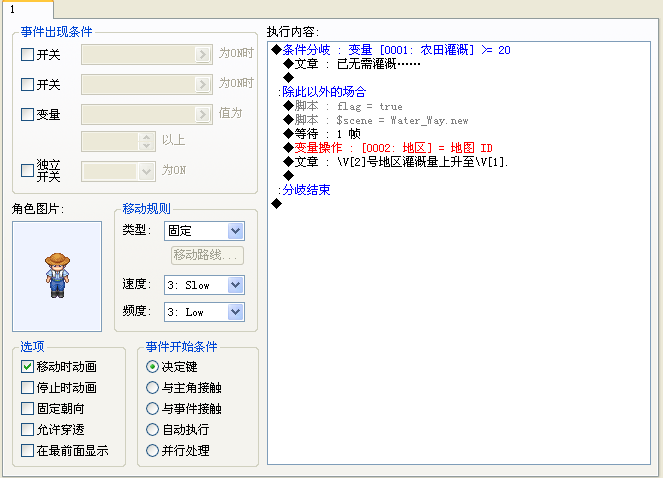This screenshot has height=478, width=663.
Task: Enable the first 开关 condition checkbox
Action: point(27,55)
